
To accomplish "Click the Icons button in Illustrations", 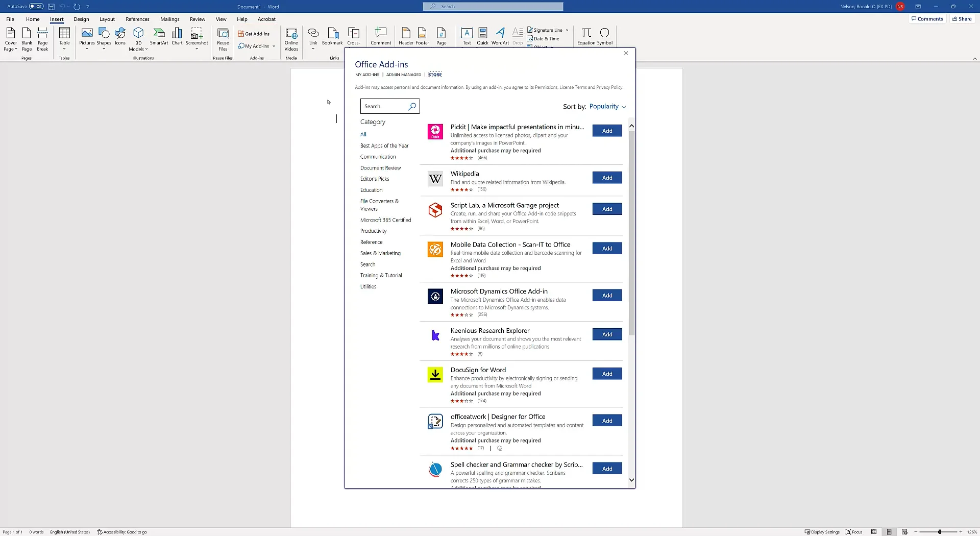I will 120,37.
